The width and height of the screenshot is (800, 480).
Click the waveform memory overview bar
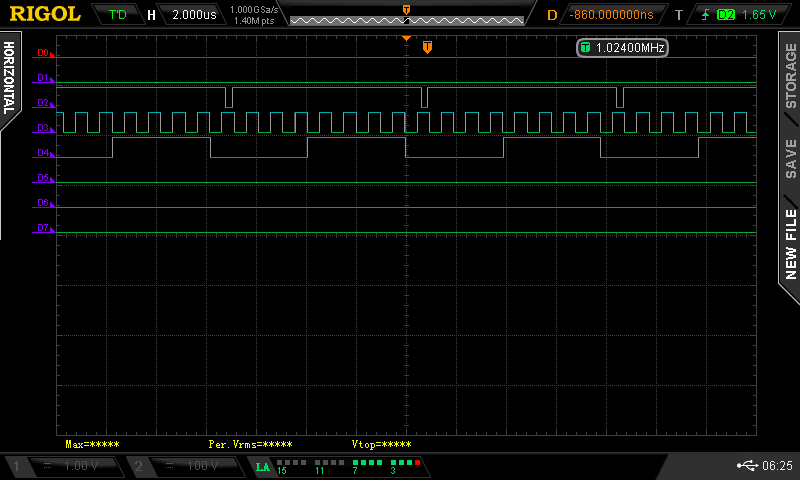407,20
